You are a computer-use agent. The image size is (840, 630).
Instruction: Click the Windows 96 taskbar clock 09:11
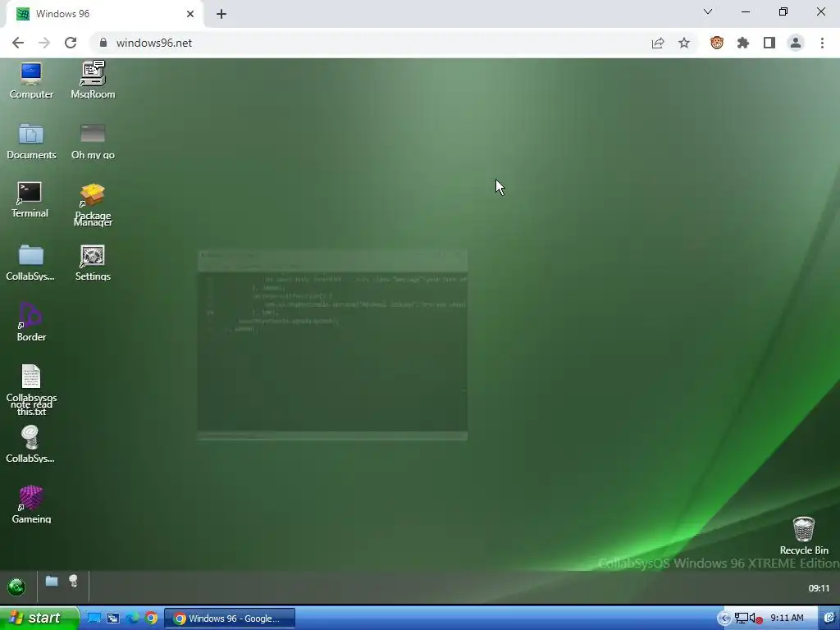(819, 588)
